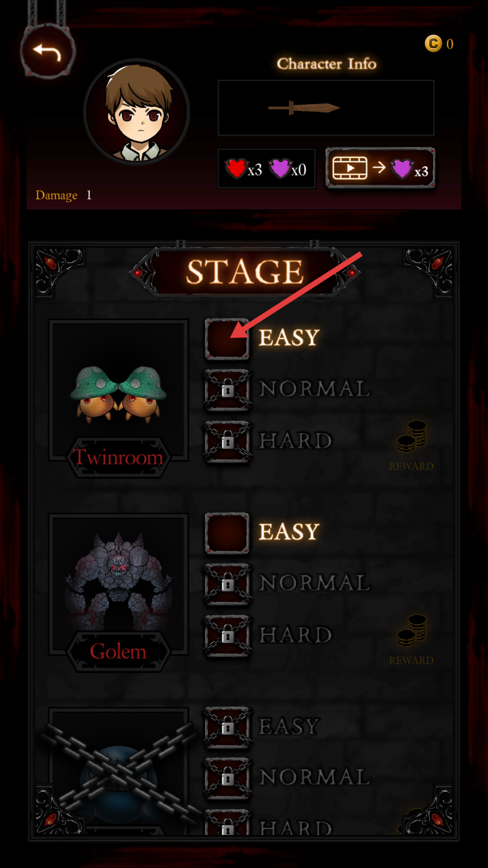Image resolution: width=488 pixels, height=868 pixels.
Task: Tap locked Golem HARD padlock
Action: (227, 636)
